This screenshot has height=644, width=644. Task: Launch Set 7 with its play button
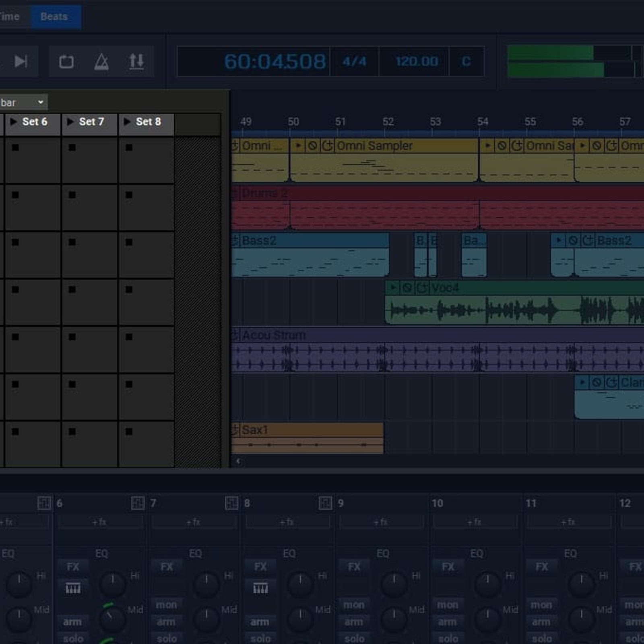pos(70,122)
